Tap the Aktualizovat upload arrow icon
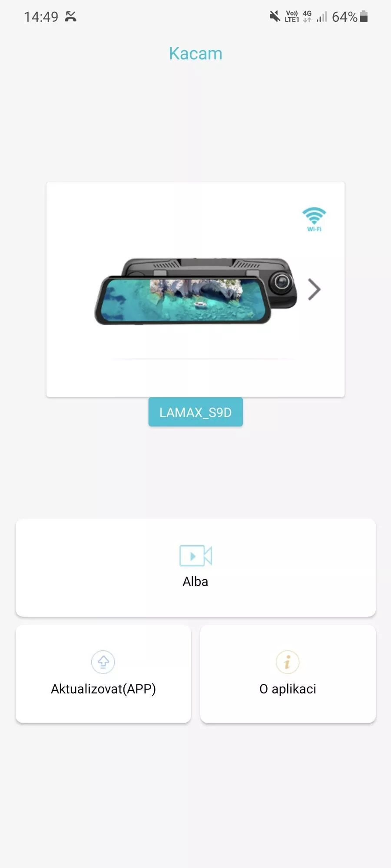The image size is (391, 868). point(103,662)
